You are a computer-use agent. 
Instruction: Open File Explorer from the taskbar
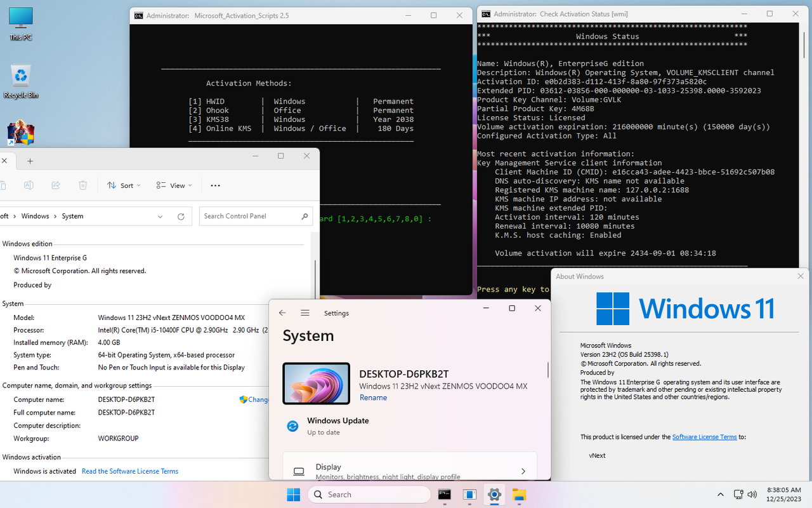point(519,495)
